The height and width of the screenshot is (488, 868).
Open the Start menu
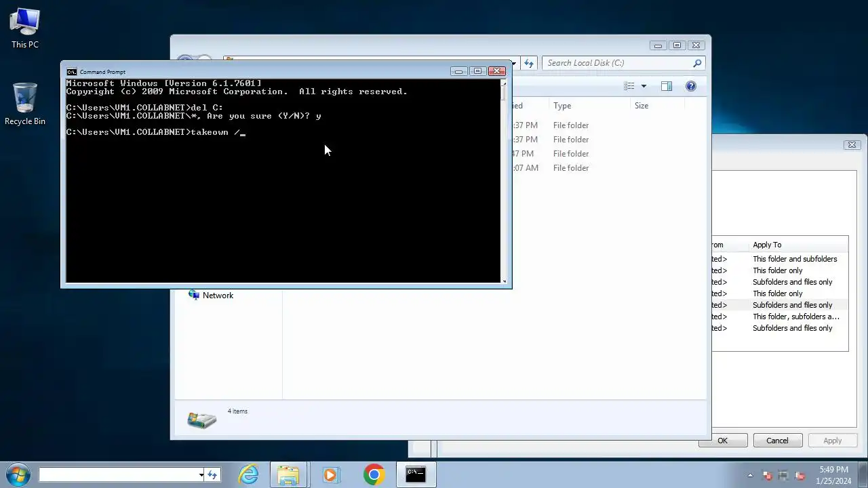(x=18, y=474)
